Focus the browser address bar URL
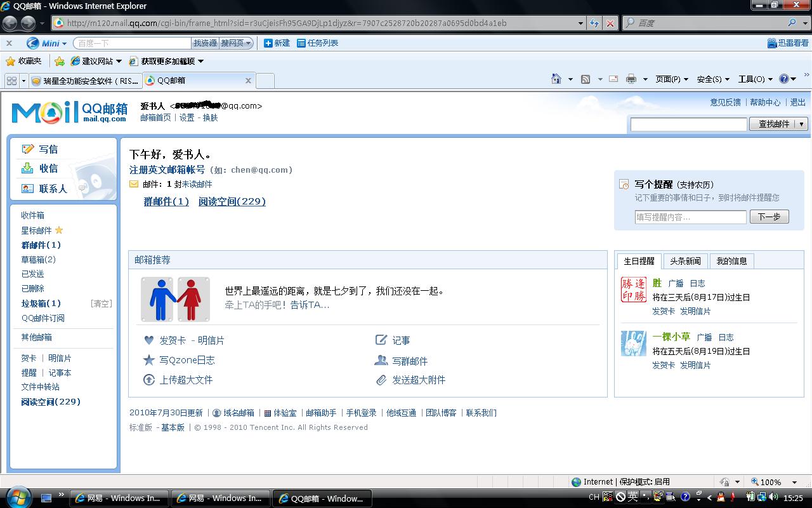The height and width of the screenshot is (508, 812). (x=314, y=23)
